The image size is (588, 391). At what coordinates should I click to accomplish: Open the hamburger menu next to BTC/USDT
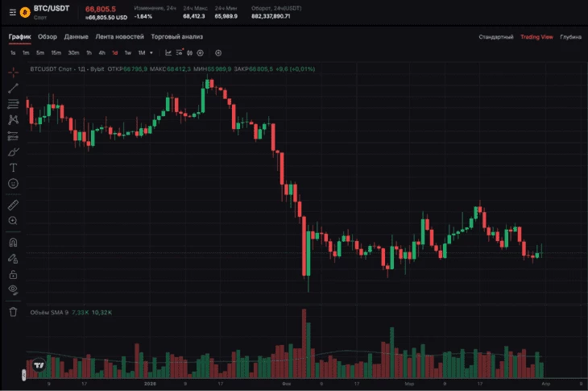tap(12, 13)
